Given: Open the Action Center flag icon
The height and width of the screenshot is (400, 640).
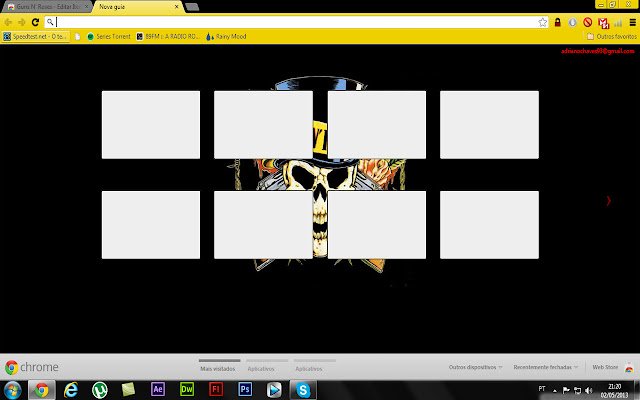Looking at the screenshot, I should coord(566,391).
